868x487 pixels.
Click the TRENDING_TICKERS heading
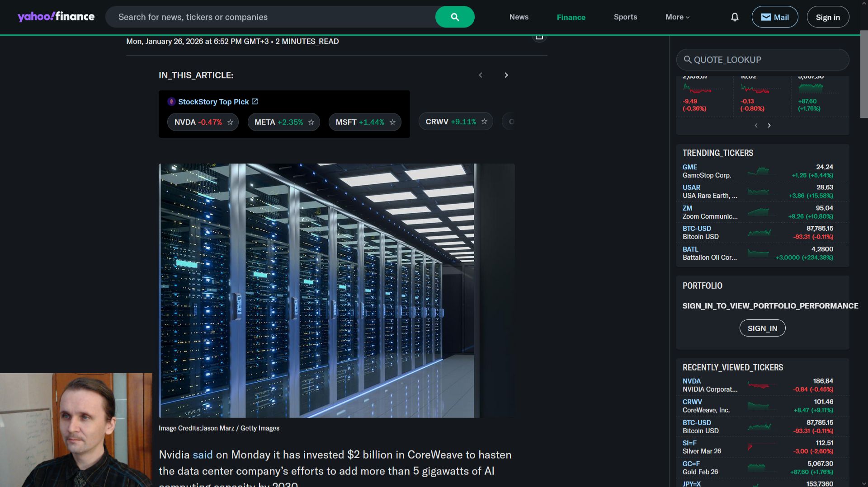click(718, 153)
